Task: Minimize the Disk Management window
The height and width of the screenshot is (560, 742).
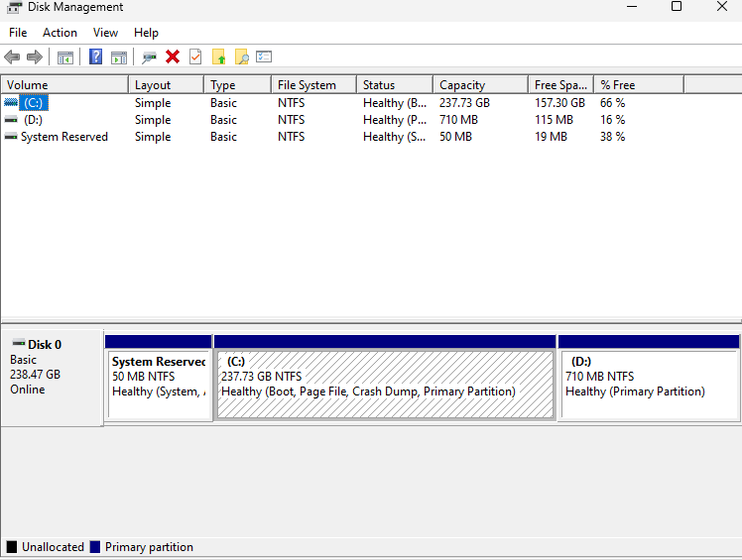Action: click(x=632, y=6)
